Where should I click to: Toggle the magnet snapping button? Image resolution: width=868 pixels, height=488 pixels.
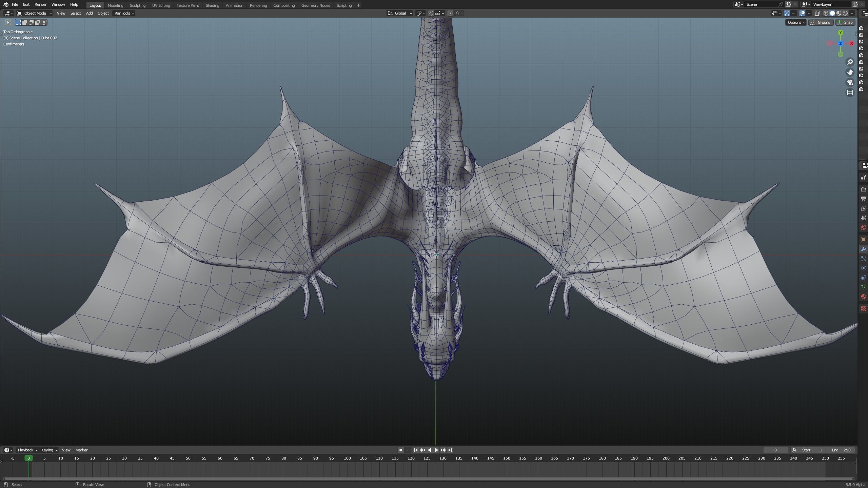(x=431, y=13)
